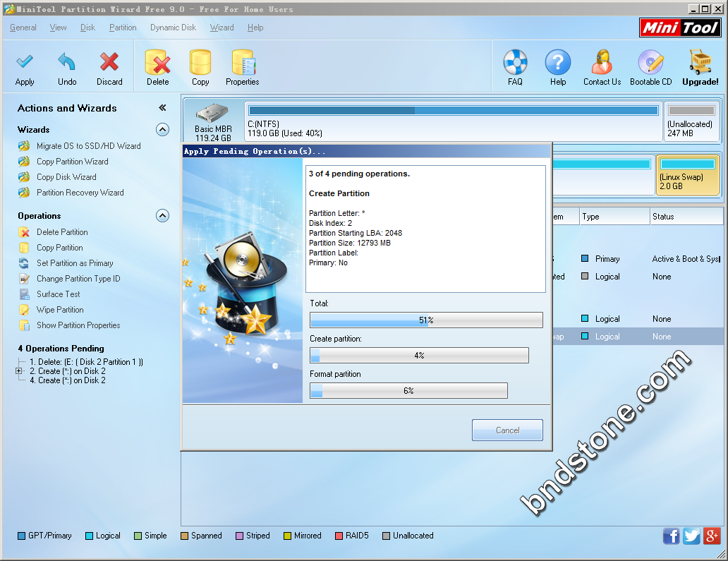This screenshot has width=728, height=561.
Task: Click the Spanned legend swatch
Action: (184, 536)
